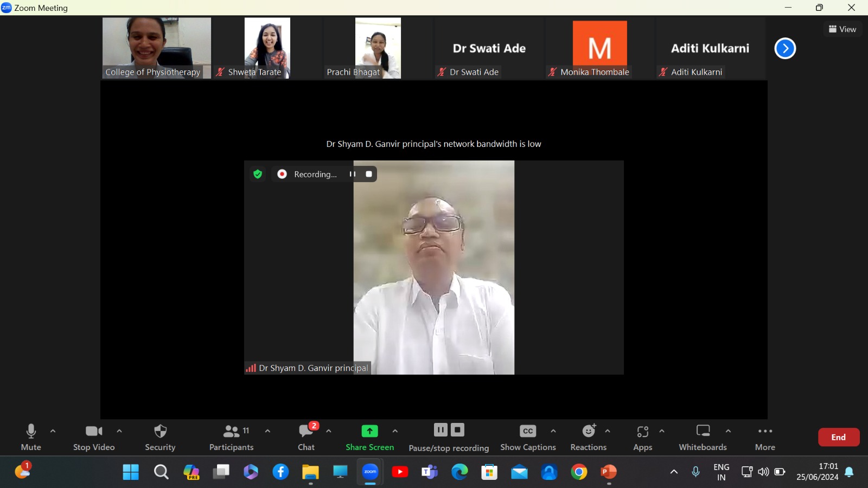Open the Apps icon

[x=642, y=432]
